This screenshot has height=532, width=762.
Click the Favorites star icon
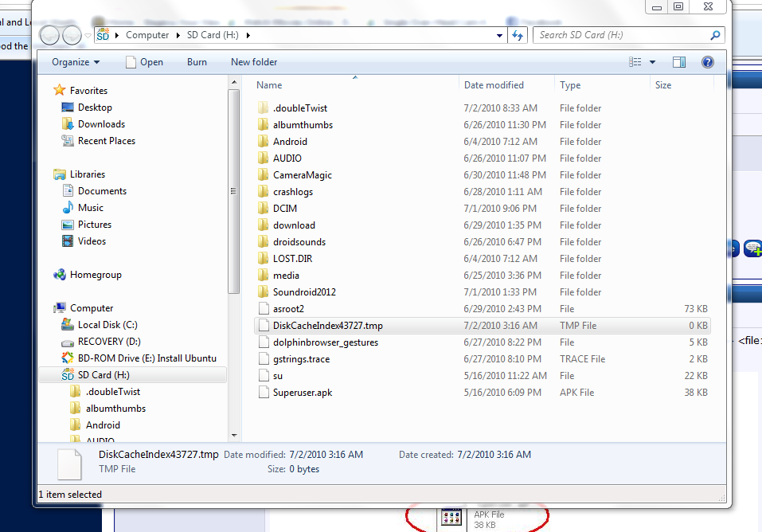tap(59, 90)
